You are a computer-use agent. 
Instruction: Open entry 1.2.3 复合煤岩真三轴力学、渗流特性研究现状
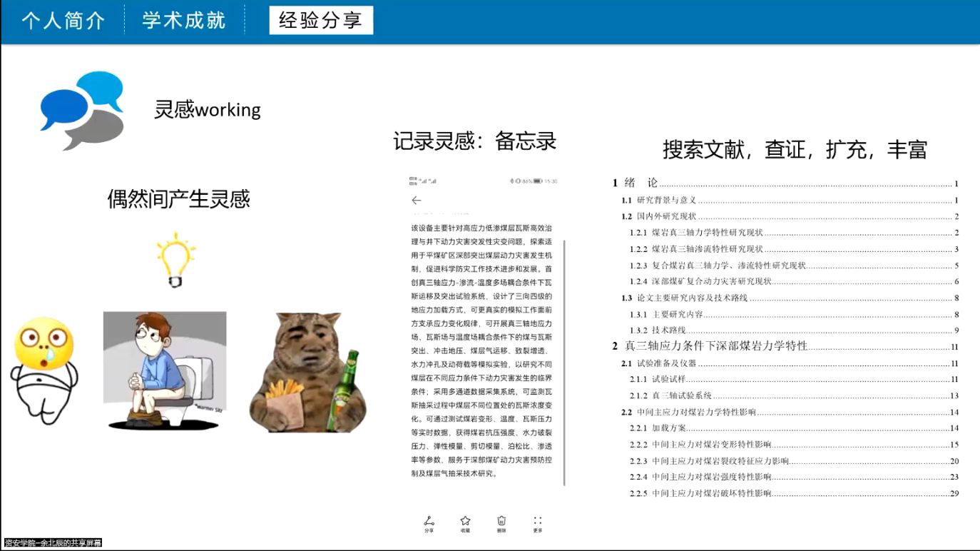tap(795, 266)
